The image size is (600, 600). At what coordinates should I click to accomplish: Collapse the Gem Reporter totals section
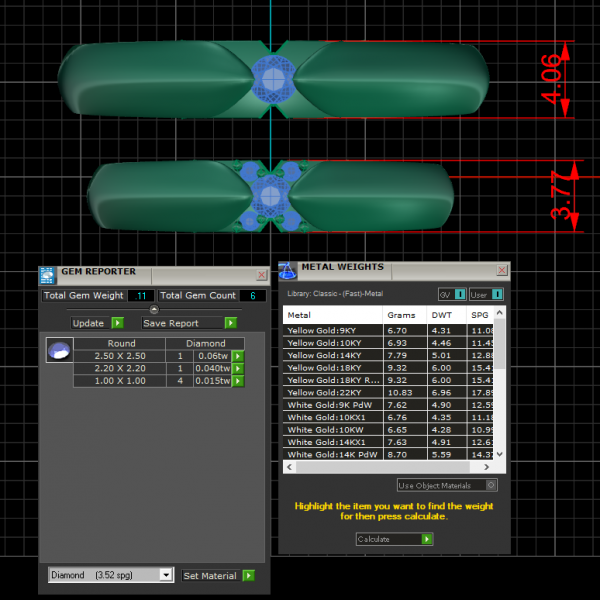point(154,309)
